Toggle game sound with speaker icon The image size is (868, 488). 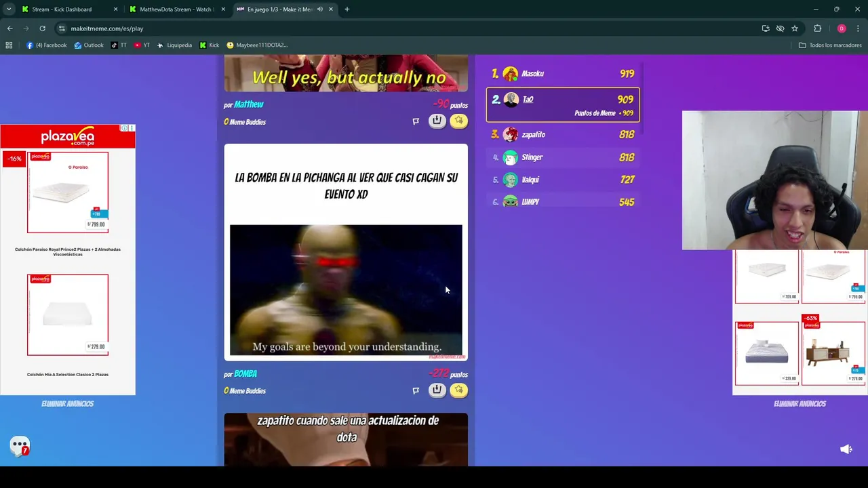[x=846, y=449]
